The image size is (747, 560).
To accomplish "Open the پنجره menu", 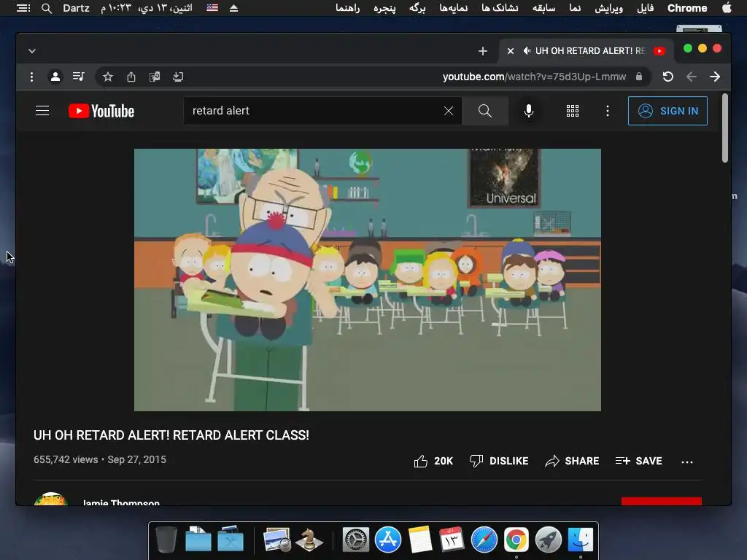I will (x=384, y=8).
